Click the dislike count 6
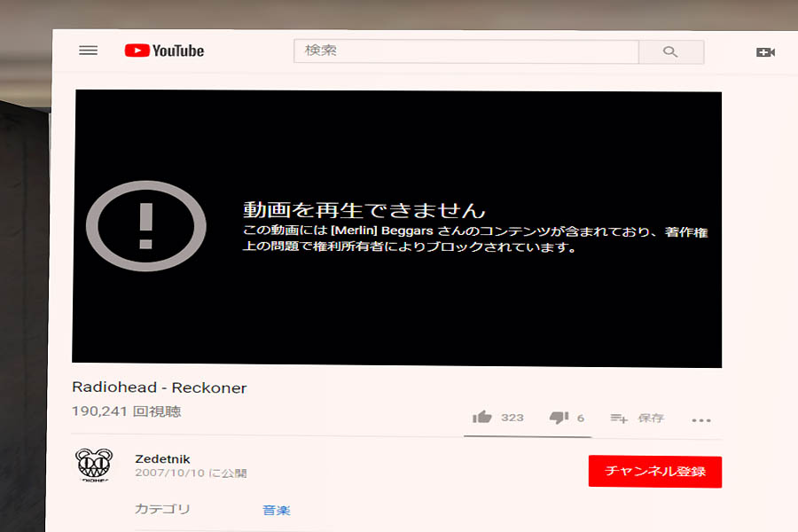The height and width of the screenshot is (532, 798). 581,418
